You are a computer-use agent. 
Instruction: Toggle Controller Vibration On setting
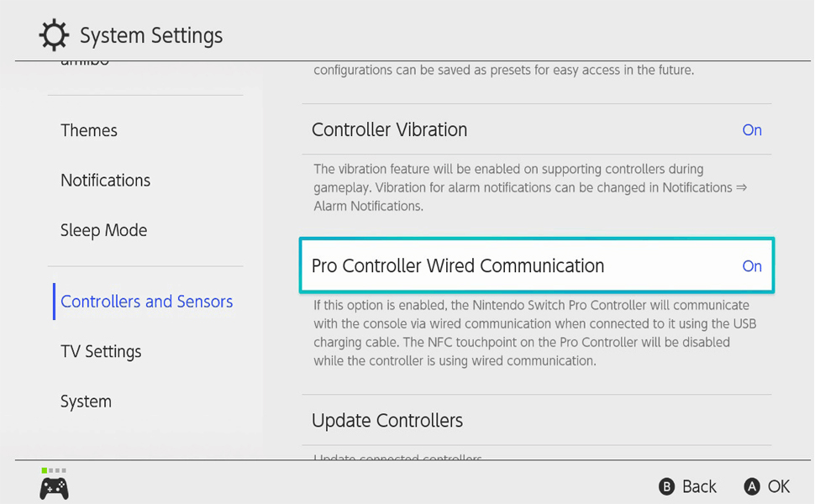click(751, 130)
